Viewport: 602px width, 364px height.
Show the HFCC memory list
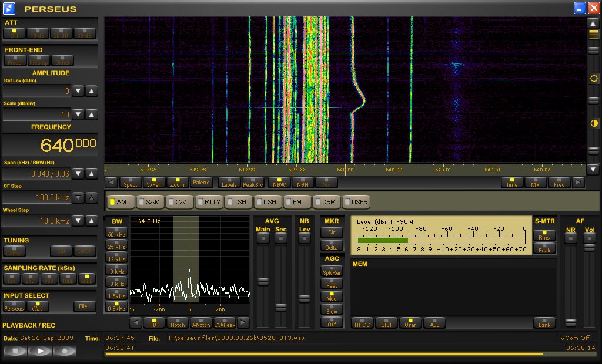point(362,323)
